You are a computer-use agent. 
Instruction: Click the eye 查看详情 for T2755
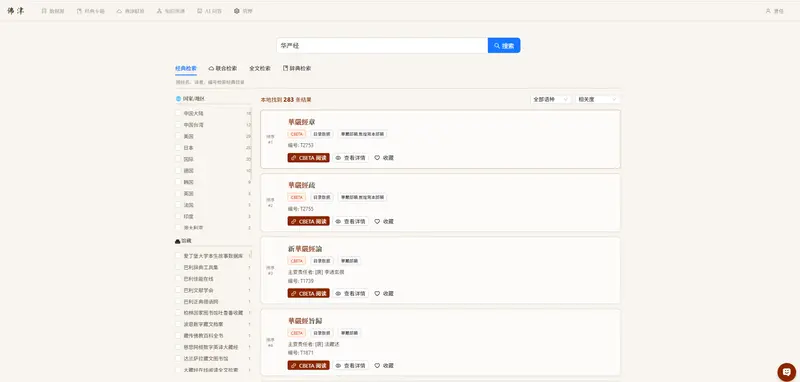click(x=351, y=221)
